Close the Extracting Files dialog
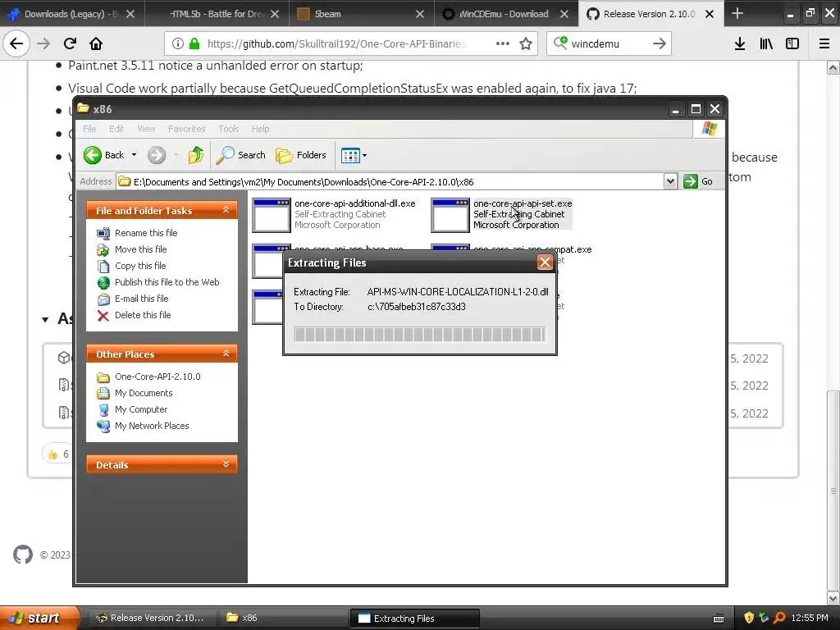The image size is (840, 630). 545,262
